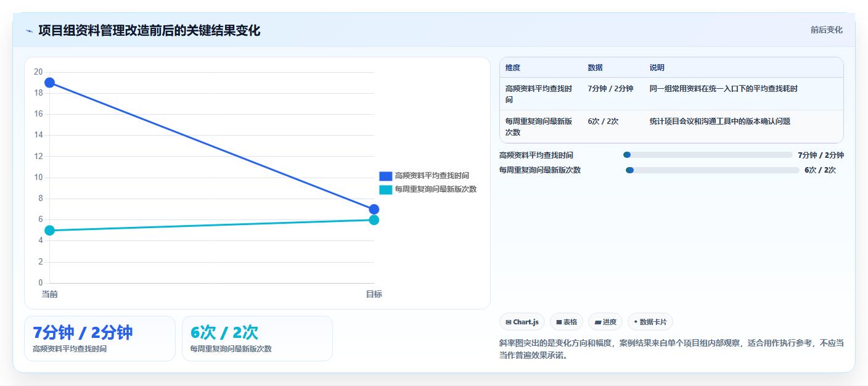Click table cell 每周重复询问最新版次数
This screenshot has width=868, height=386.
point(539,126)
